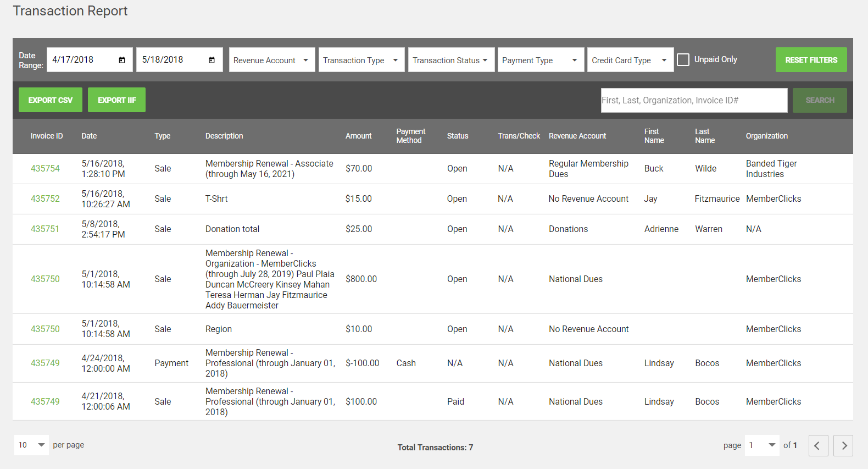
Task: Click the Export CSV button
Action: pyautogui.click(x=51, y=100)
